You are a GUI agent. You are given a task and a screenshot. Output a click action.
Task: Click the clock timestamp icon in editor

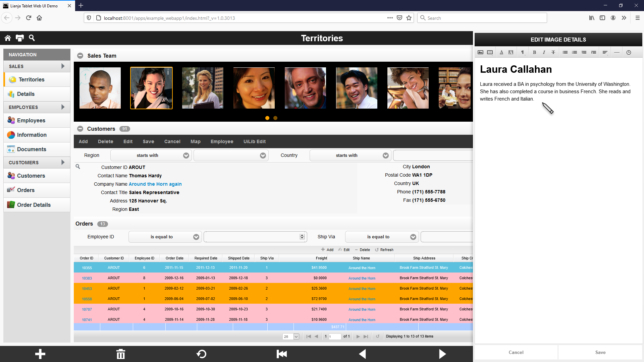[x=629, y=52]
